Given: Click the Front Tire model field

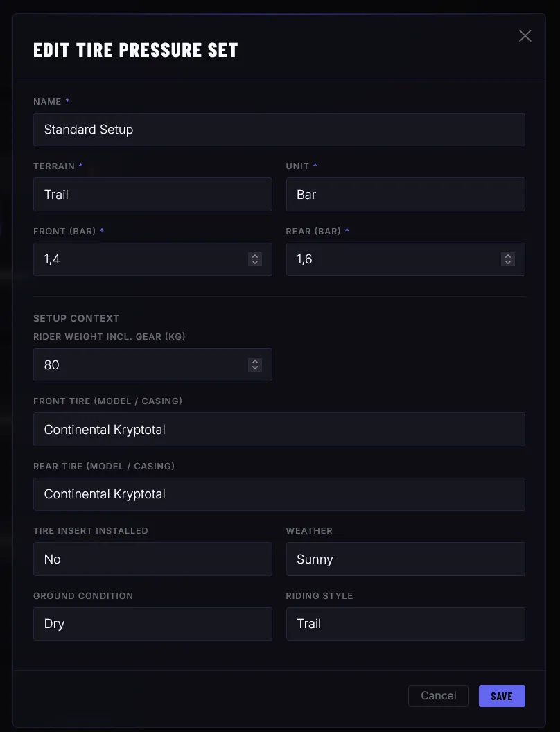Looking at the screenshot, I should 279,430.
